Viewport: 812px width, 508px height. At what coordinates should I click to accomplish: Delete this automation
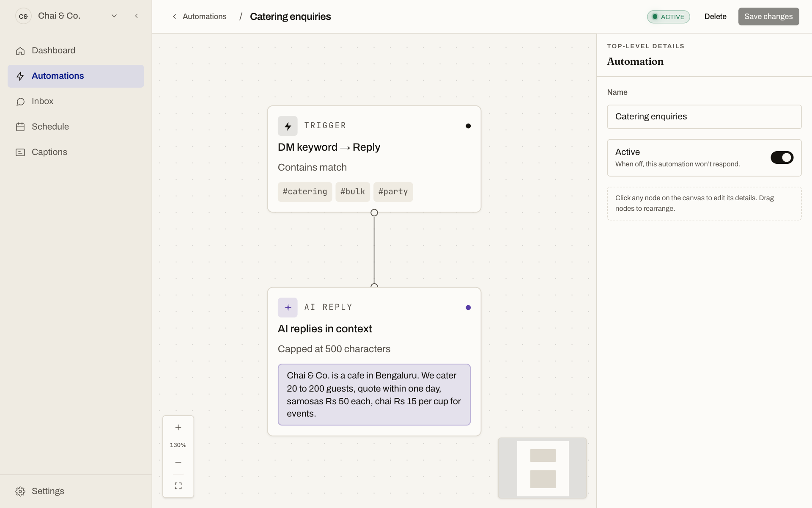point(715,17)
